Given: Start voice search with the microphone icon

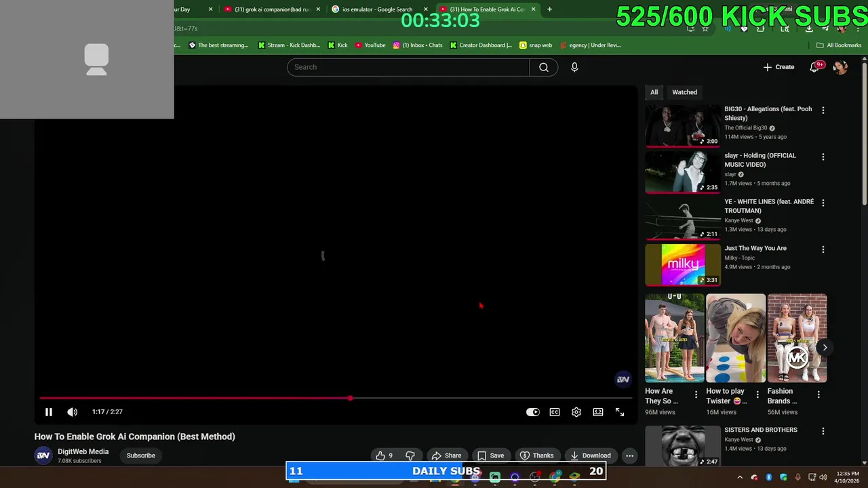Looking at the screenshot, I should (x=574, y=67).
